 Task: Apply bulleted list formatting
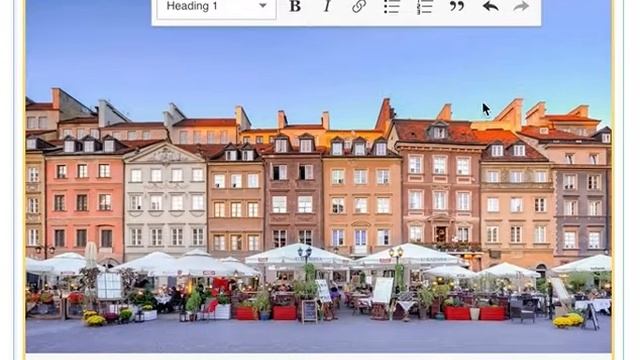tap(392, 6)
